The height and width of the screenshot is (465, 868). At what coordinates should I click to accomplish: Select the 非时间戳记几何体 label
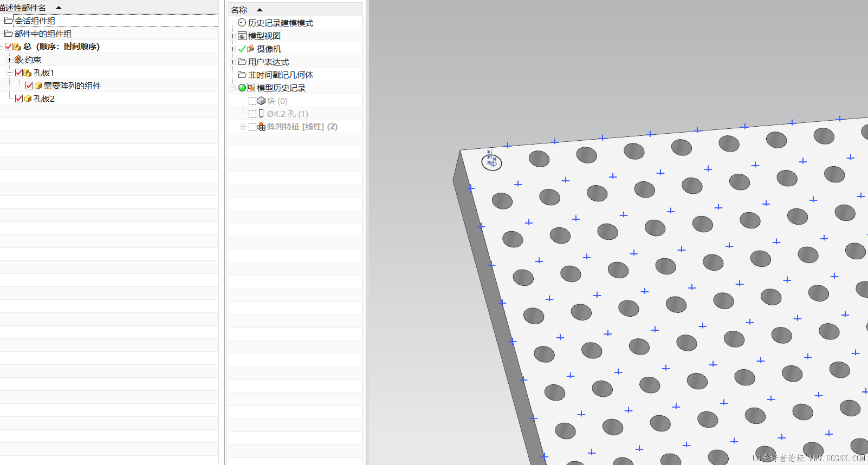(x=281, y=75)
